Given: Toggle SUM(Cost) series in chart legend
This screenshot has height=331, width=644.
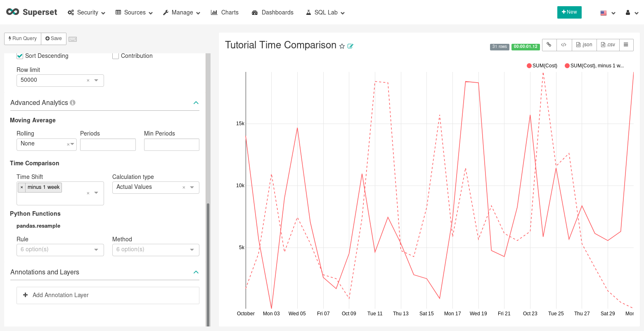Looking at the screenshot, I should tap(542, 66).
